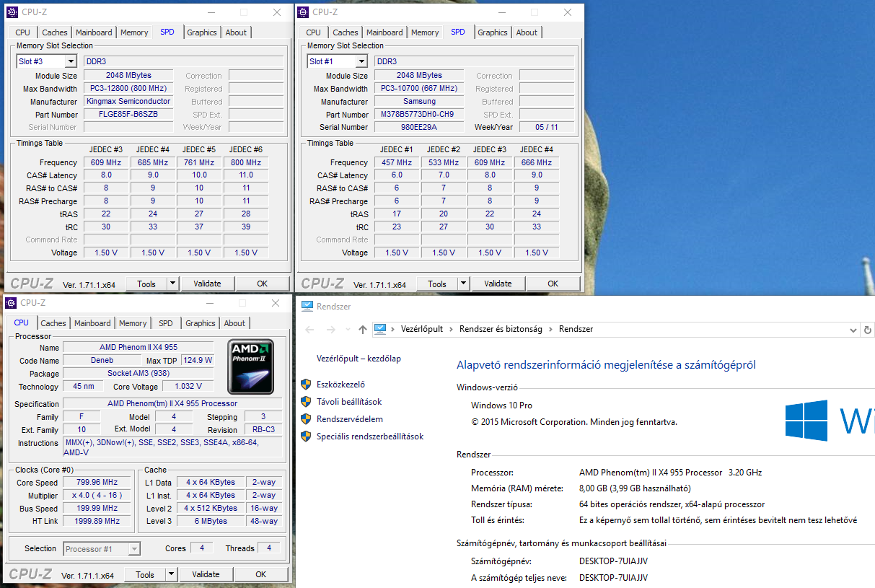Click shield icon beside Speciális rendszerbeállítások
The width and height of the screenshot is (875, 588).
tap(306, 436)
